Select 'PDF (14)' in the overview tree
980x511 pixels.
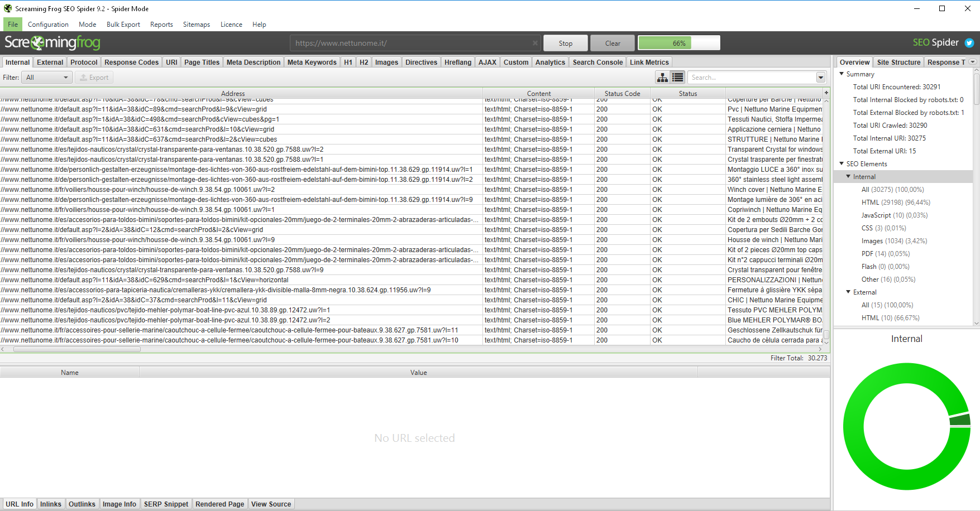point(886,253)
